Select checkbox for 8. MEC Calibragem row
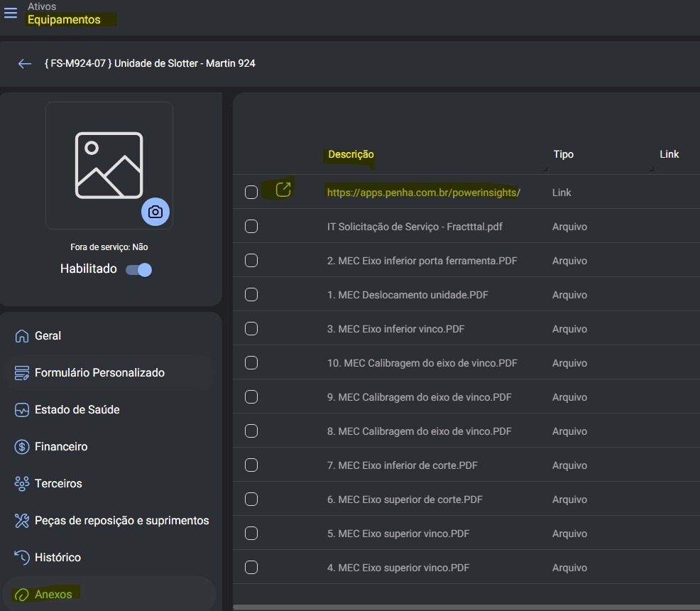This screenshot has height=611, width=700. pyautogui.click(x=251, y=431)
